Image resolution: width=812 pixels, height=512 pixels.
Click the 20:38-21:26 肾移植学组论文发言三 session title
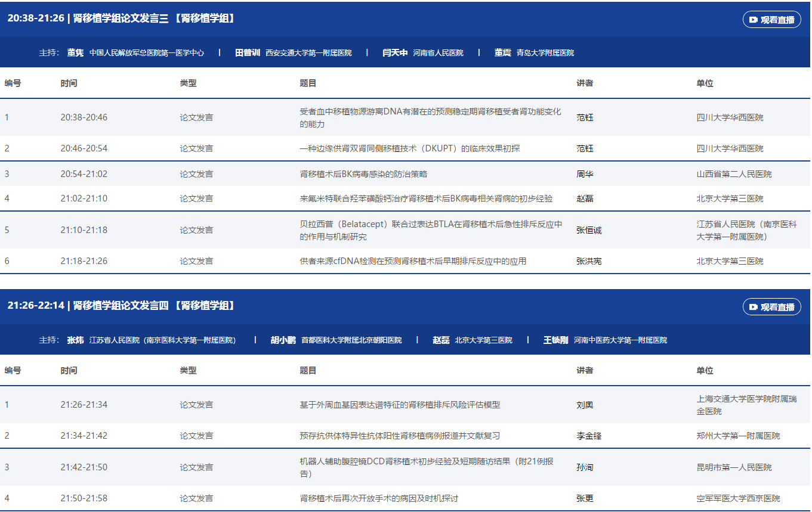click(121, 18)
